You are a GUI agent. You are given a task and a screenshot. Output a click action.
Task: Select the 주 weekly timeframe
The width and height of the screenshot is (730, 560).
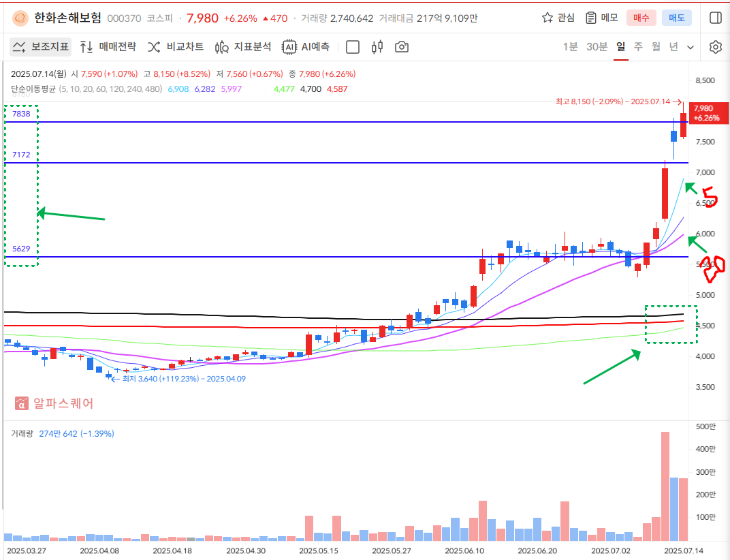(x=638, y=46)
